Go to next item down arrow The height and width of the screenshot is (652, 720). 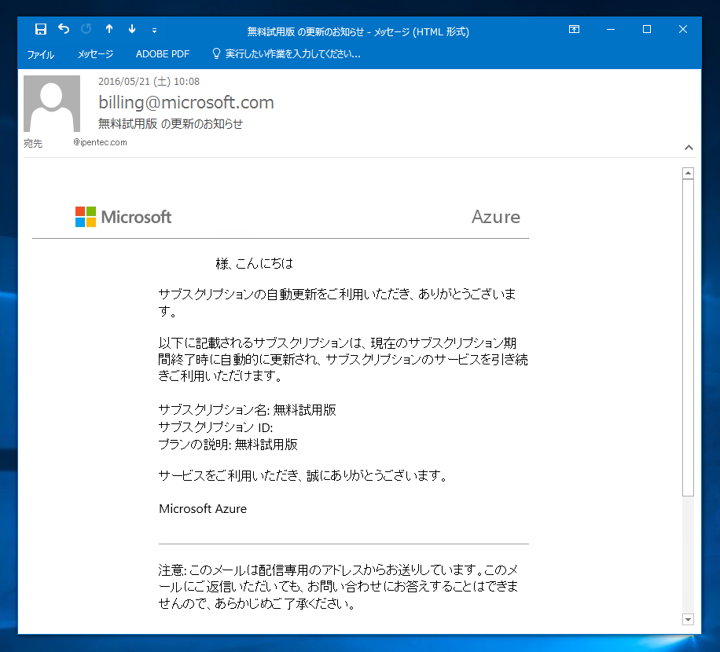tap(132, 29)
